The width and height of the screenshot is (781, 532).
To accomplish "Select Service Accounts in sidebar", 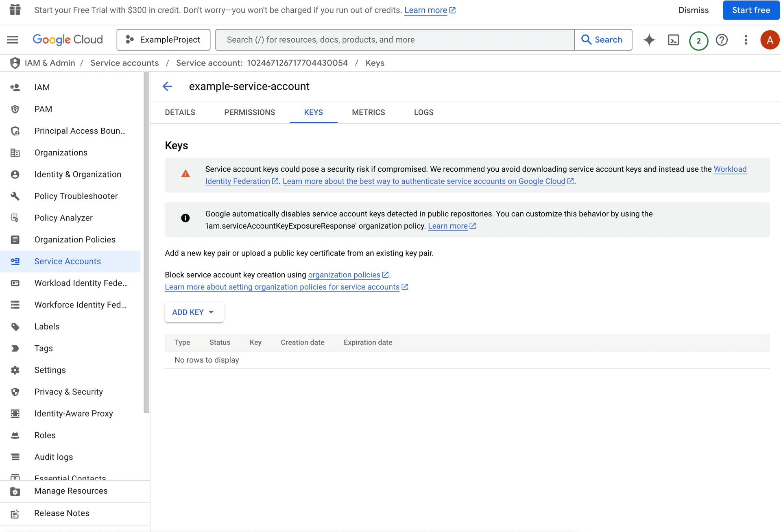I will [70, 262].
